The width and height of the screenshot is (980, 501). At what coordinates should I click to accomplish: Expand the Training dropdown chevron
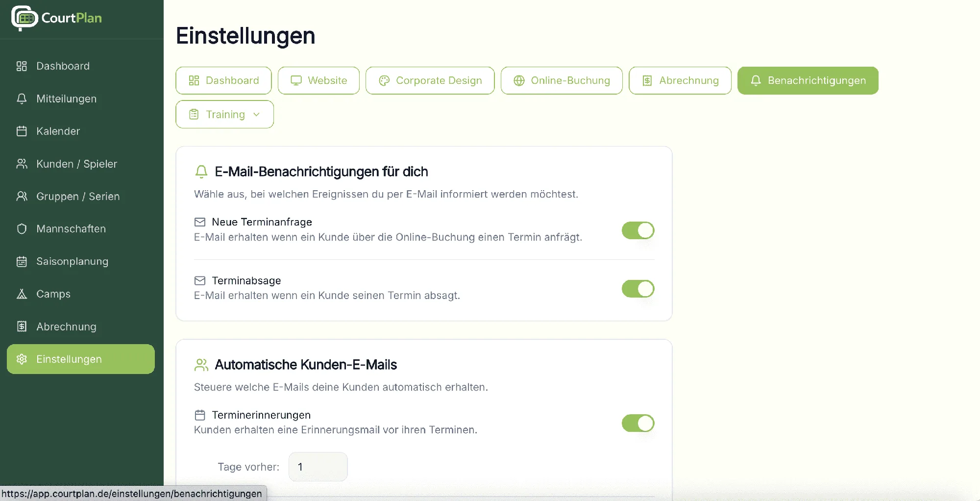256,114
